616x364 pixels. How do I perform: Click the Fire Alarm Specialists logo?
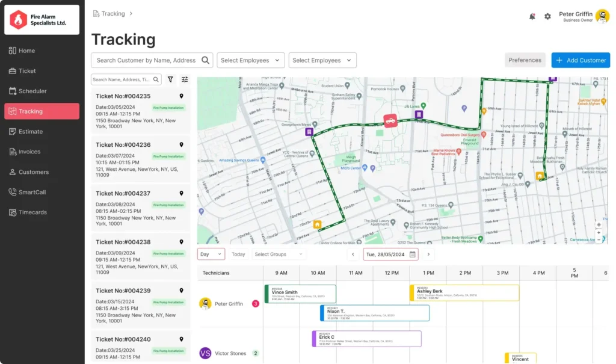pyautogui.click(x=42, y=20)
